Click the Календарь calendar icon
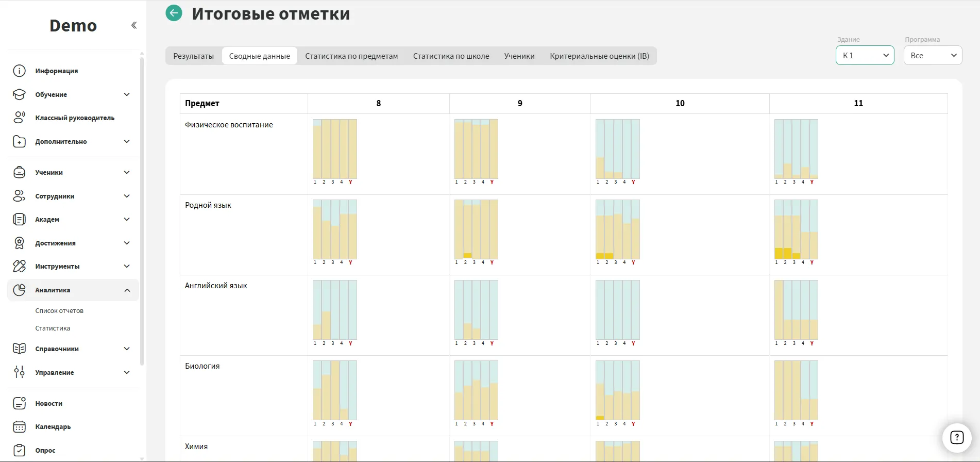Image resolution: width=980 pixels, height=462 pixels. 19,426
